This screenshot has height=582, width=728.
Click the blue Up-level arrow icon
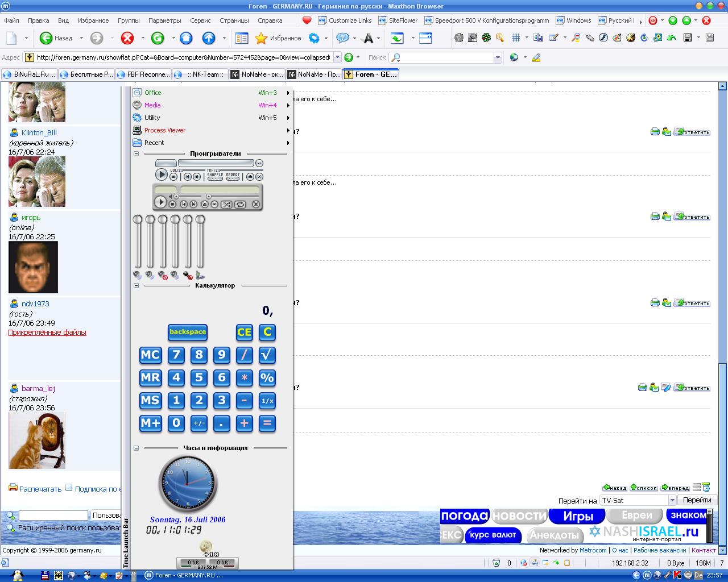[x=209, y=38]
